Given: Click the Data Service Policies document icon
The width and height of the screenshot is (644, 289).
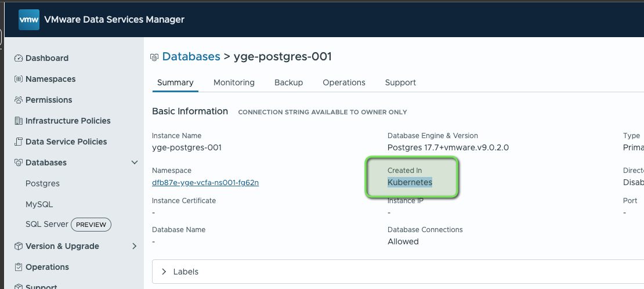Looking at the screenshot, I should pos(19,142).
